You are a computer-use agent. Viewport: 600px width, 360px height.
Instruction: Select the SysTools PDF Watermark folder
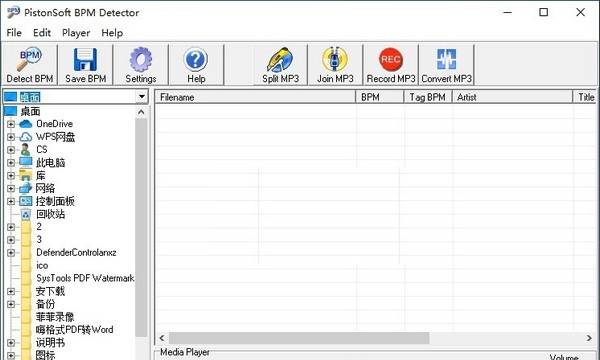(x=85, y=278)
